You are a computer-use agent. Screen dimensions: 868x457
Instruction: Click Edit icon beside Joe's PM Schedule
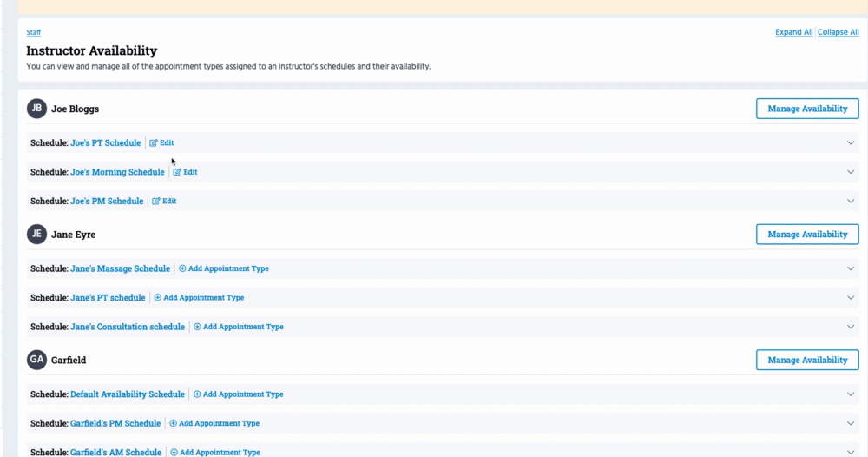click(x=156, y=202)
